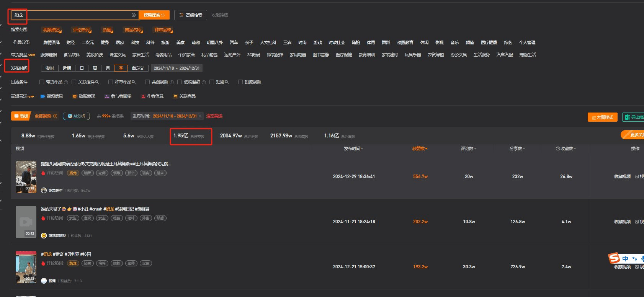Click the 关联商品 shopping cart icon
This screenshot has height=297, width=644.
pyautogui.click(x=175, y=96)
